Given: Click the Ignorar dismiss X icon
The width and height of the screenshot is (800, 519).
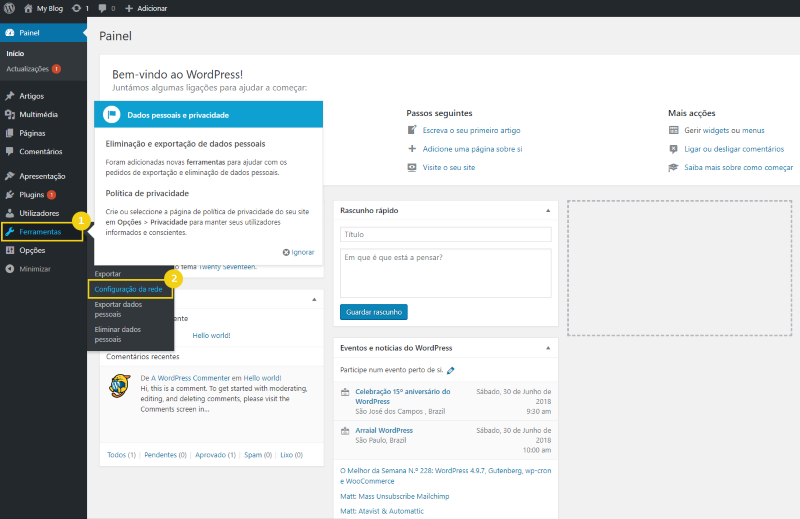Looking at the screenshot, I should 286,252.
